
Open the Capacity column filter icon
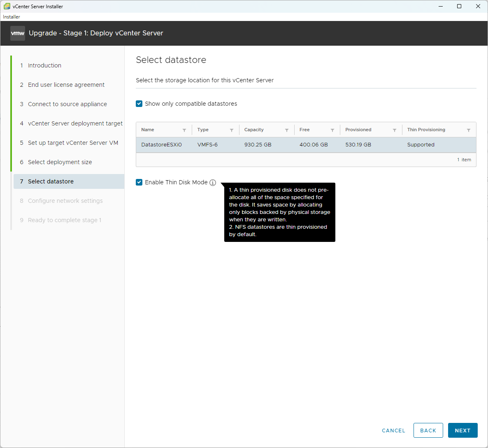[x=286, y=130]
